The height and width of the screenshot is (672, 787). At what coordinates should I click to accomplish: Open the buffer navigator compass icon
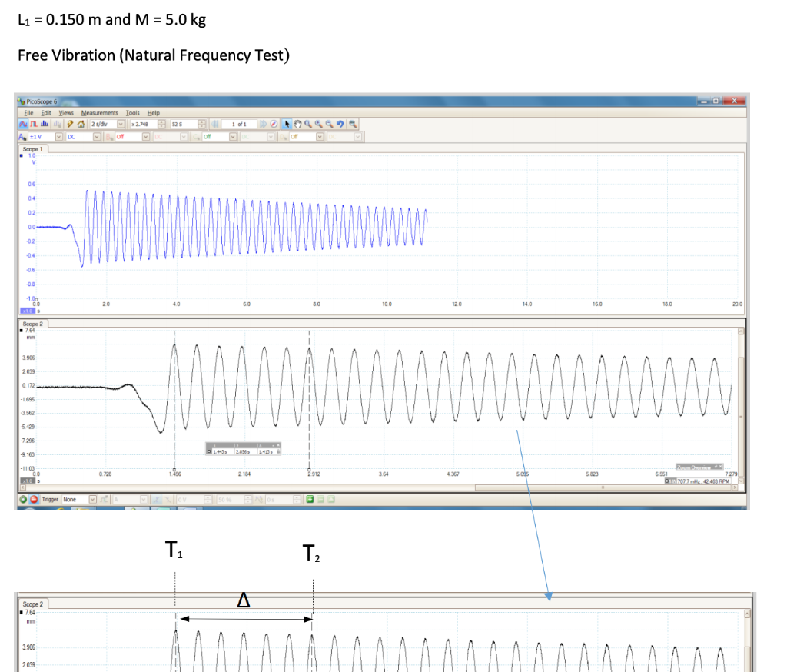coord(273,124)
